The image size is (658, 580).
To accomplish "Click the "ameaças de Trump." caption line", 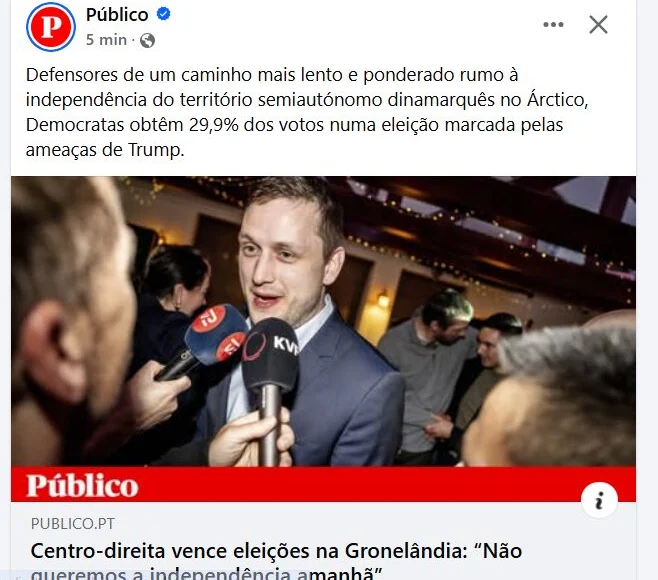I will 105,149.
